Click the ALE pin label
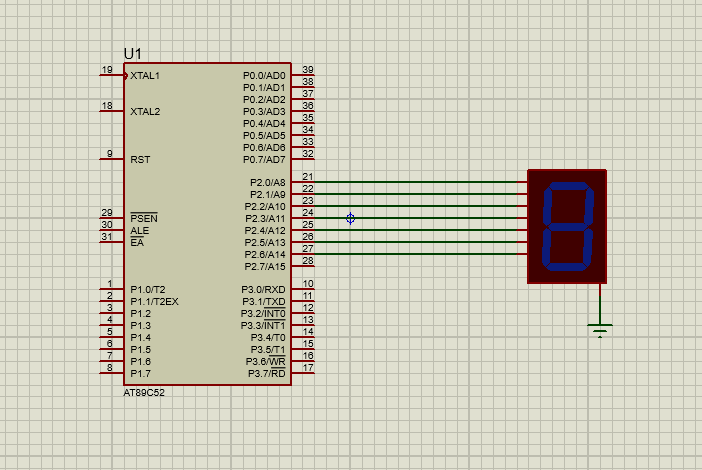Viewport: 702px width, 470px height. pyautogui.click(x=140, y=231)
